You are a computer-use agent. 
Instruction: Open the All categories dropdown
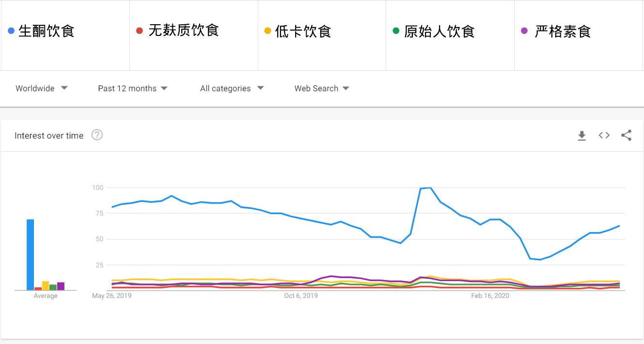(x=232, y=88)
